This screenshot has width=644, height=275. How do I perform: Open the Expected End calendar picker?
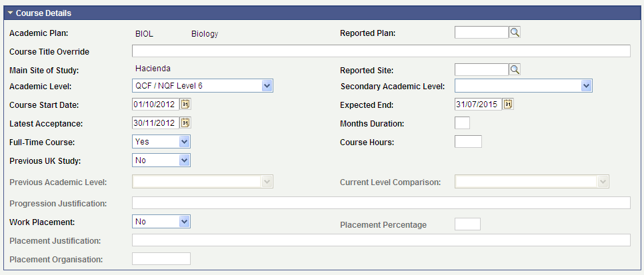point(508,104)
